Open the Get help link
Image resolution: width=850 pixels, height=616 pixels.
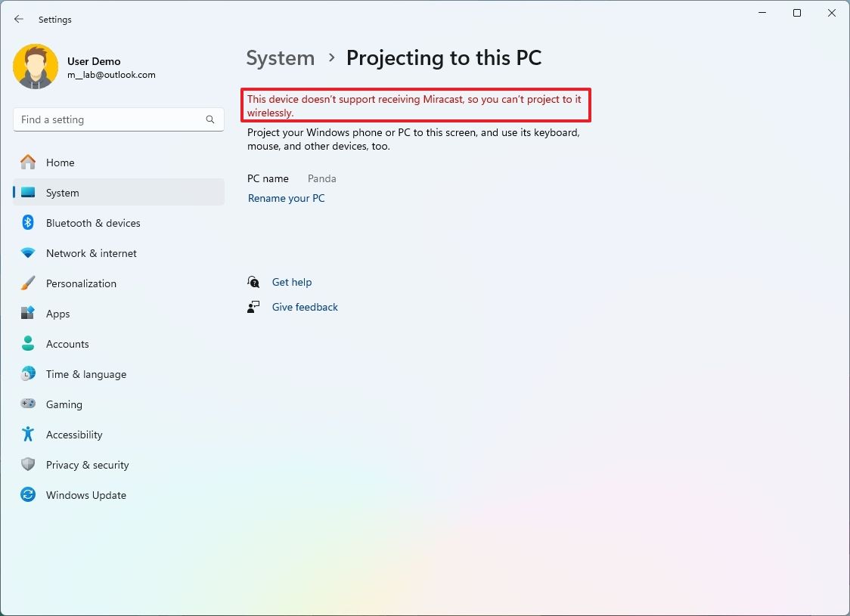point(292,282)
